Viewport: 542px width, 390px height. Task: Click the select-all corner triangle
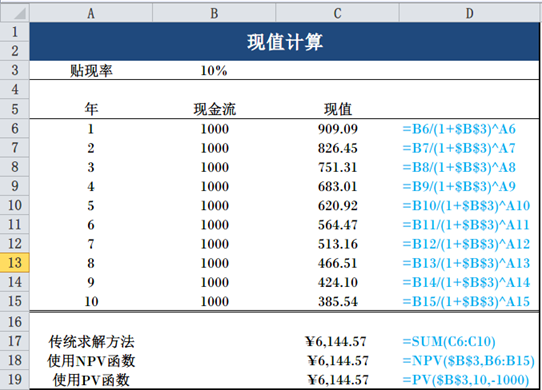pyautogui.click(x=19, y=14)
